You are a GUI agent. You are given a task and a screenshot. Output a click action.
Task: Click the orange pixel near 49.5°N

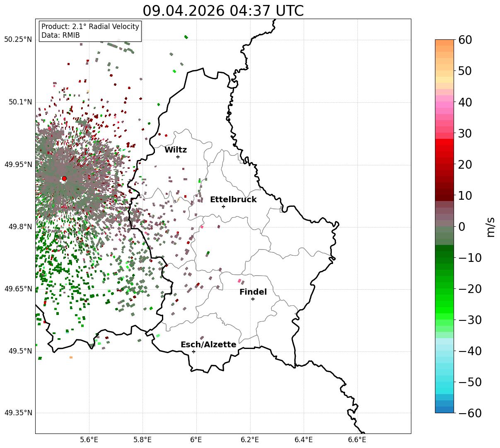point(71,357)
